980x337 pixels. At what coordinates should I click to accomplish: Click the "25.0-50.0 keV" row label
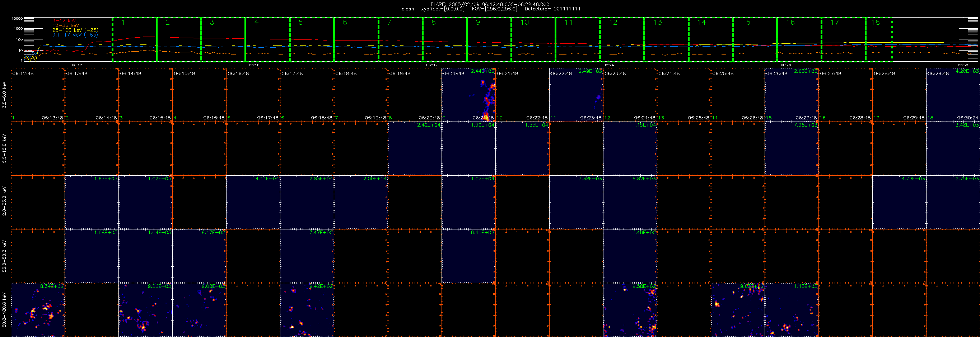click(x=4, y=256)
